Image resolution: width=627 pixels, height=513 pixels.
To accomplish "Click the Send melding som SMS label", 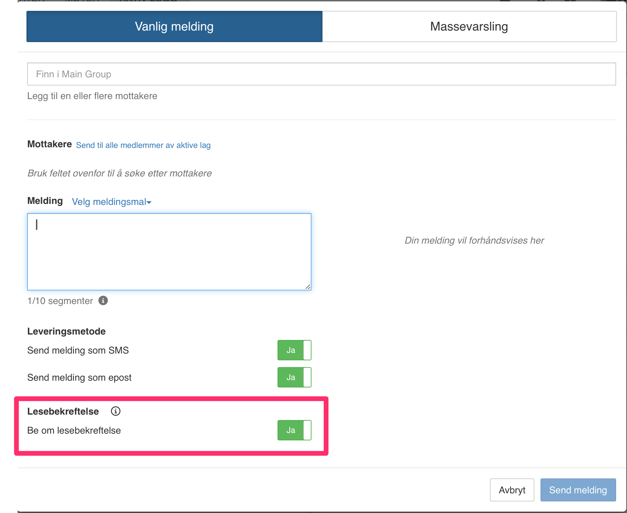I will [78, 351].
